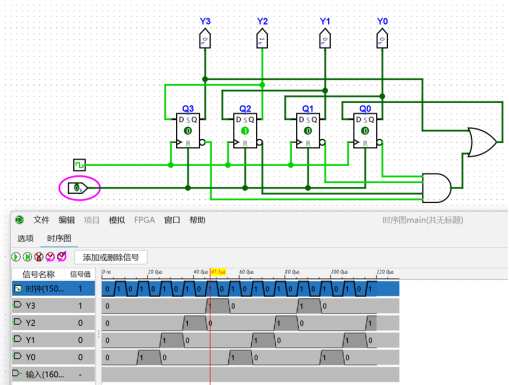This screenshot has width=509, height=385.
Task: Switch to the 选项 tab
Action: pyautogui.click(x=25, y=238)
